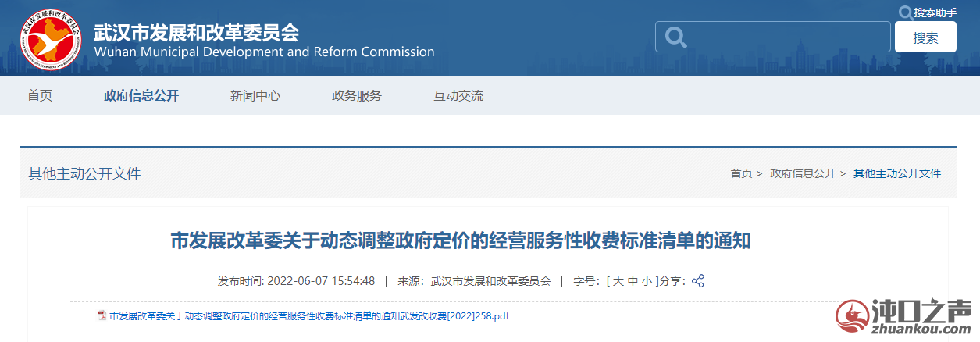The height and width of the screenshot is (342, 980).
Task: Set font size to 大
Action: coord(618,281)
